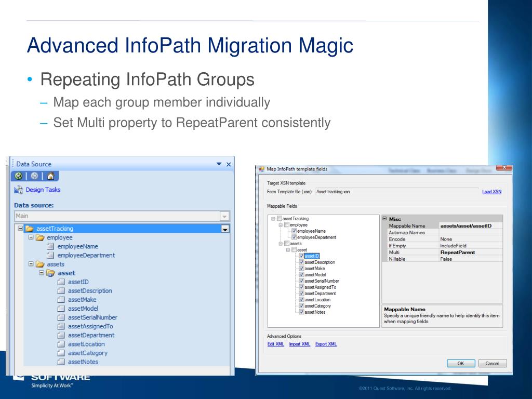Viewport: 532px width, 399px height.
Task: Select assetSerialNumber text in Data Source tree
Action: point(92,317)
